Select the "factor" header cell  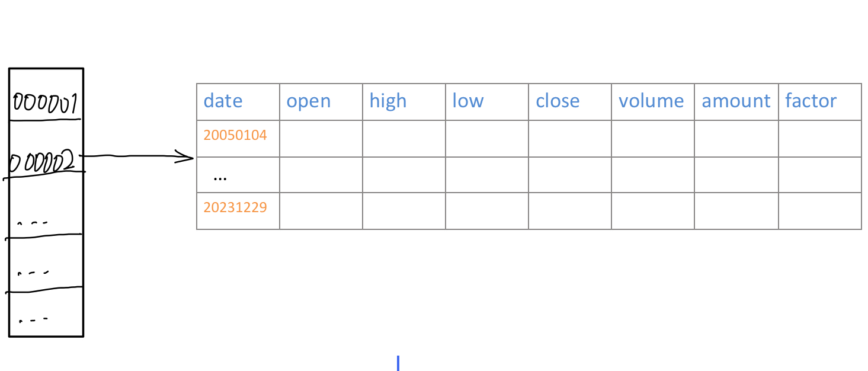click(x=811, y=101)
